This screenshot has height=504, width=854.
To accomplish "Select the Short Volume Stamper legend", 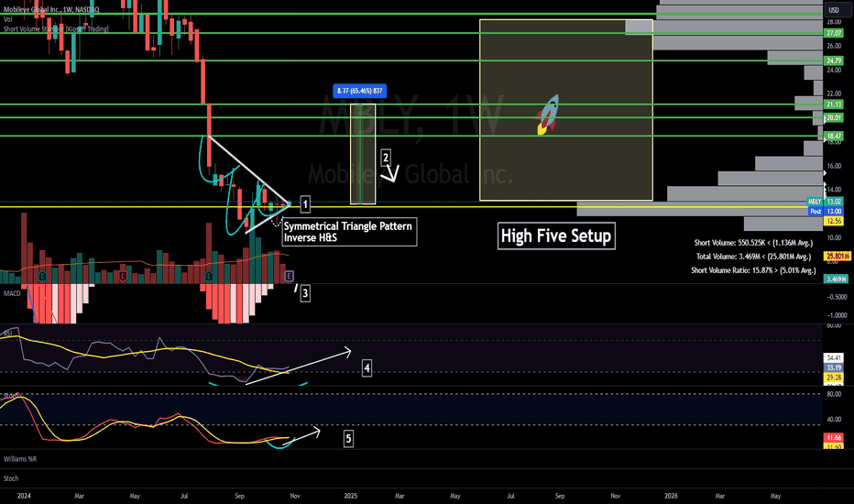I will click(56, 29).
